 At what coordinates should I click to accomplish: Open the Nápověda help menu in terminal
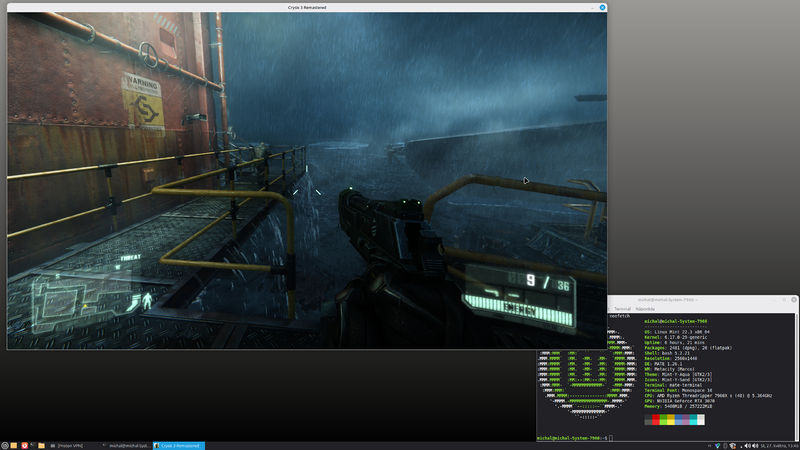[645, 309]
